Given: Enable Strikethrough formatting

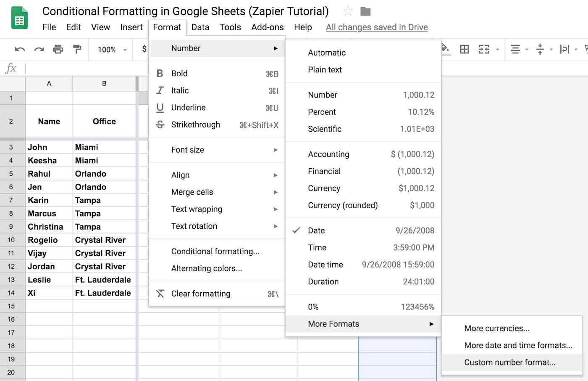Looking at the screenshot, I should (x=195, y=124).
